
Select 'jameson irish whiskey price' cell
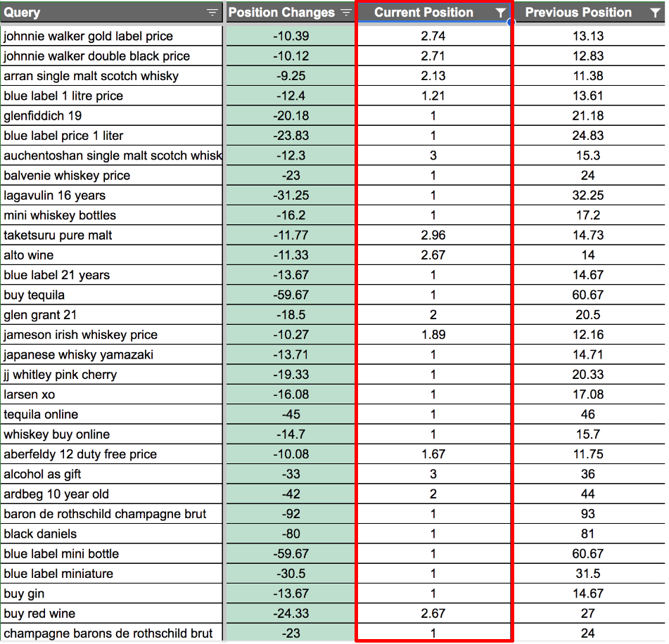(x=112, y=335)
